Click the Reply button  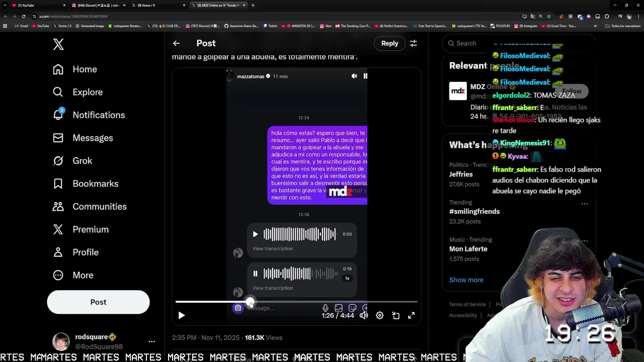[x=389, y=43]
